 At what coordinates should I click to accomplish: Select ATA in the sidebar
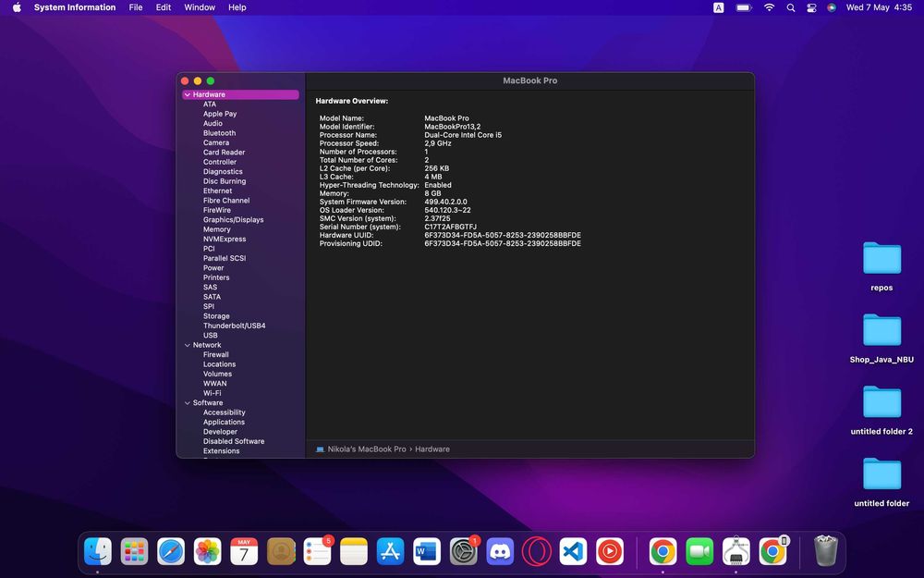(x=210, y=105)
